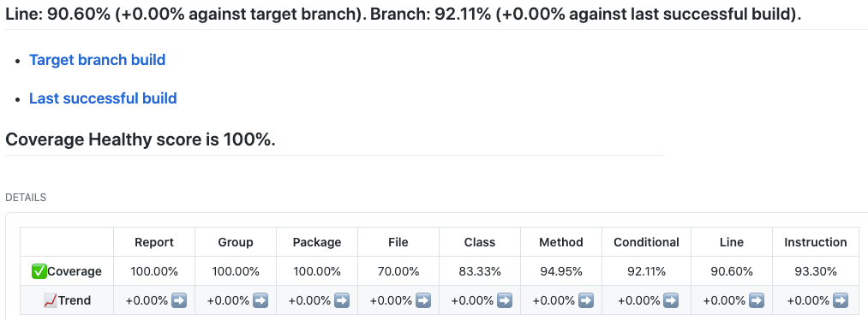Click the Instruction trend arrow icon
This screenshot has height=320, width=868.
pos(840,300)
